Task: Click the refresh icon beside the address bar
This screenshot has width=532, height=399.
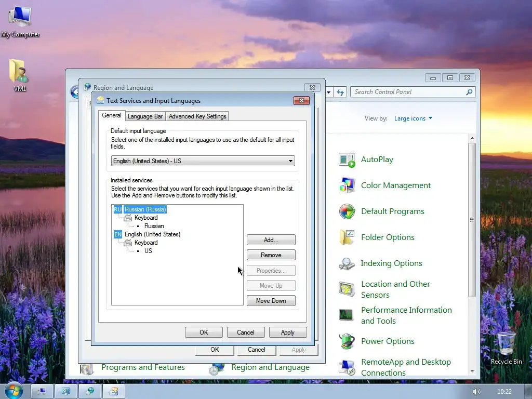Action: point(340,92)
